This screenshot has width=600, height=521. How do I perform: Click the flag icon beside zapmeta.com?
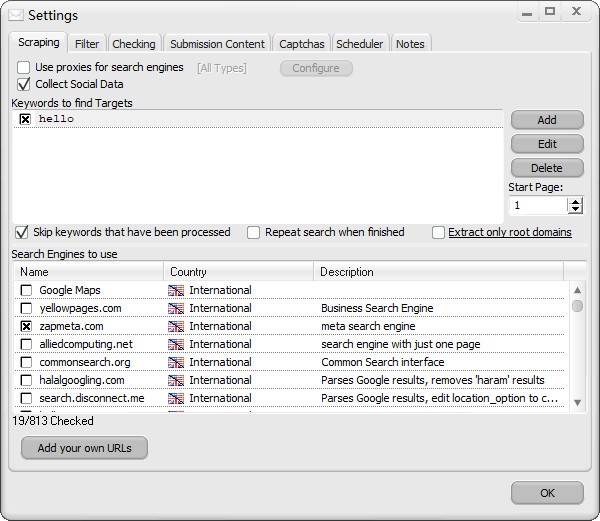(177, 326)
